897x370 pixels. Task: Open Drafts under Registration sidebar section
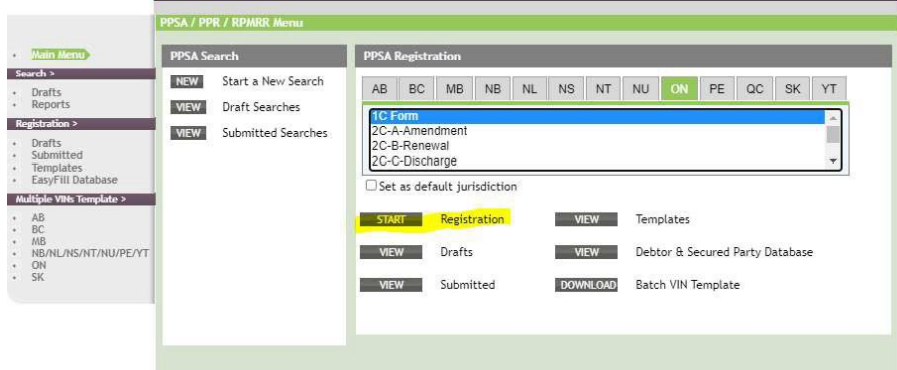(46, 143)
